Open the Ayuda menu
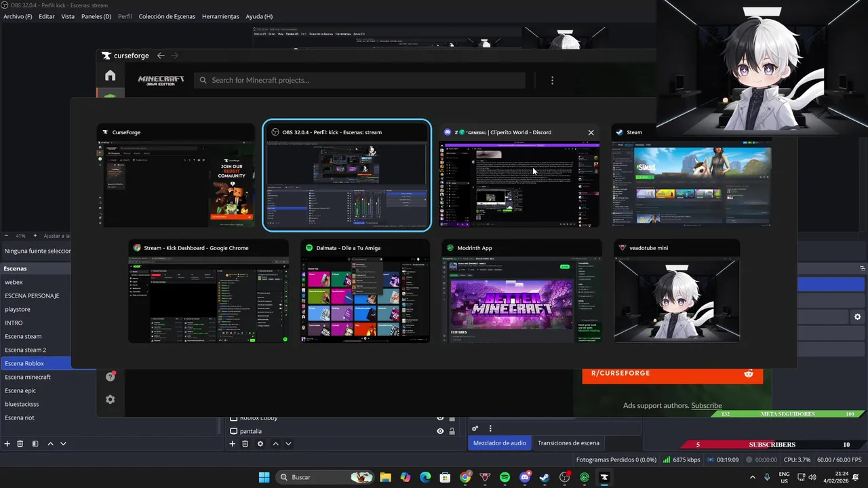Image resolution: width=868 pixels, height=488 pixels. pyautogui.click(x=259, y=16)
